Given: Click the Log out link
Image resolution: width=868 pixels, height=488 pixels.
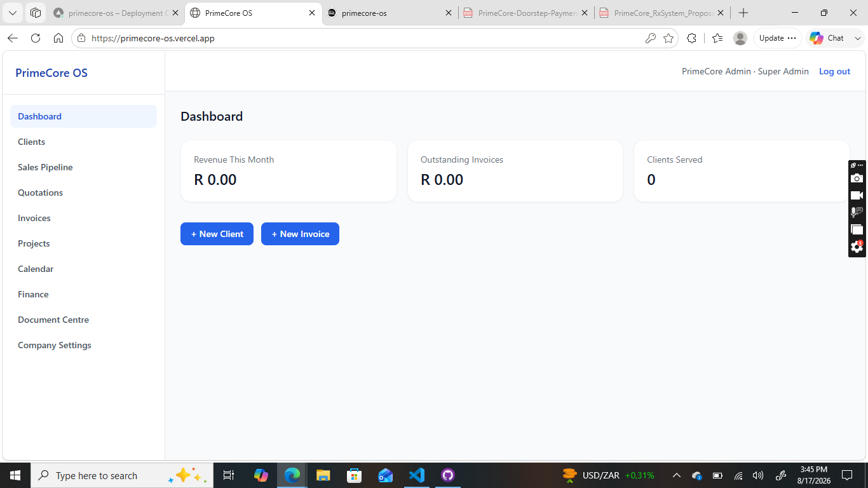Looking at the screenshot, I should (834, 71).
